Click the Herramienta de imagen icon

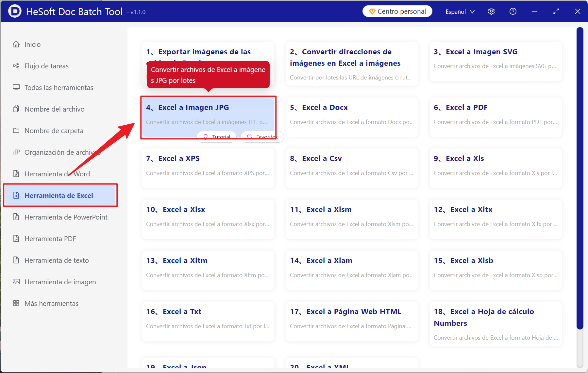[16, 282]
